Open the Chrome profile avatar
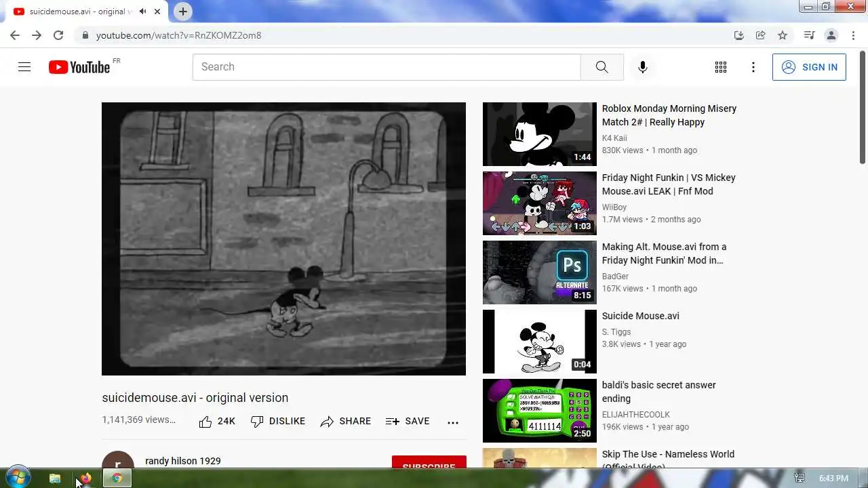868x488 pixels. (831, 35)
